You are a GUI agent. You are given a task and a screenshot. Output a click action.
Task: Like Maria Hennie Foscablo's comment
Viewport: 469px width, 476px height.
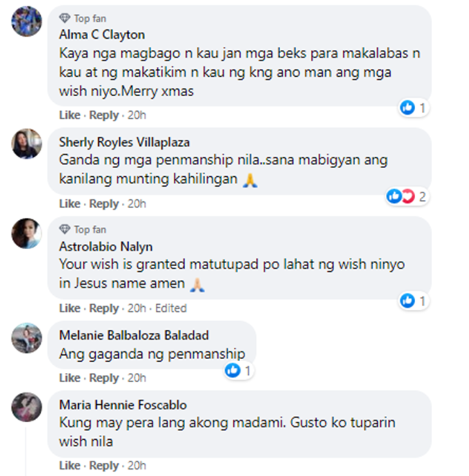click(x=69, y=465)
